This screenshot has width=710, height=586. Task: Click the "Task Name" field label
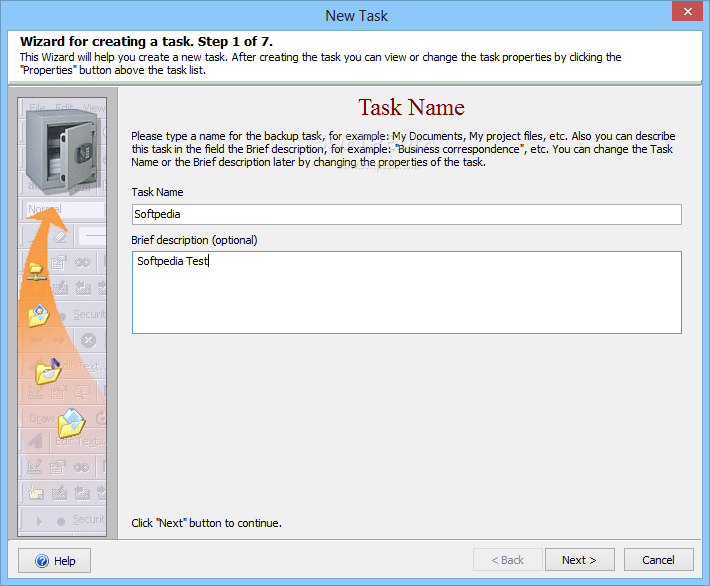tap(157, 192)
